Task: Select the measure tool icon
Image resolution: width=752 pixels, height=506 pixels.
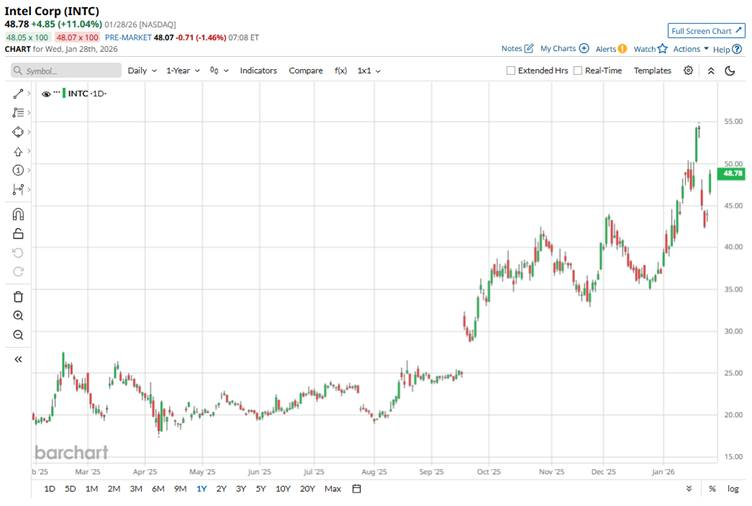Action: click(x=18, y=189)
